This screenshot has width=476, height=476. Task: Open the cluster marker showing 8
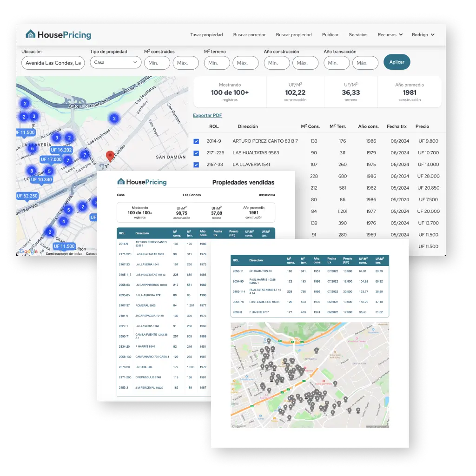coord(32,171)
